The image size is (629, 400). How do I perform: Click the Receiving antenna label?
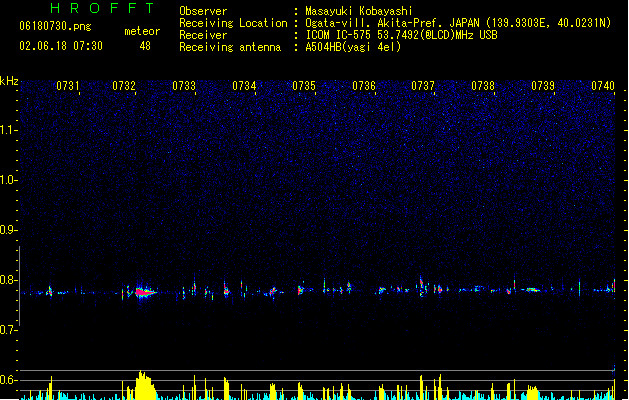pos(230,47)
